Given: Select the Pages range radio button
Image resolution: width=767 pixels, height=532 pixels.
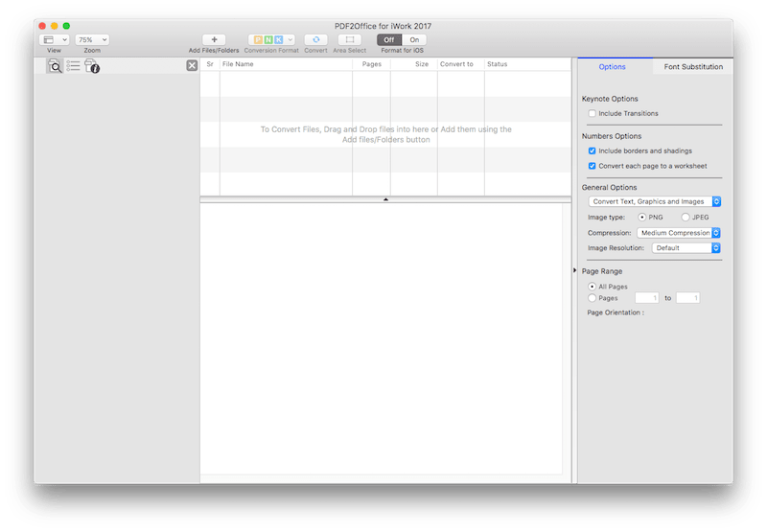Looking at the screenshot, I should (592, 298).
